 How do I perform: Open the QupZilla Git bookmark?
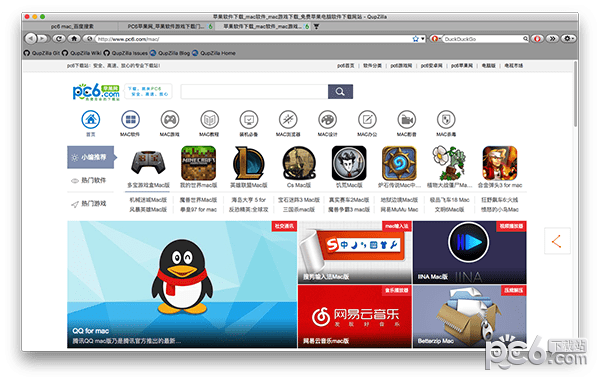pos(42,53)
